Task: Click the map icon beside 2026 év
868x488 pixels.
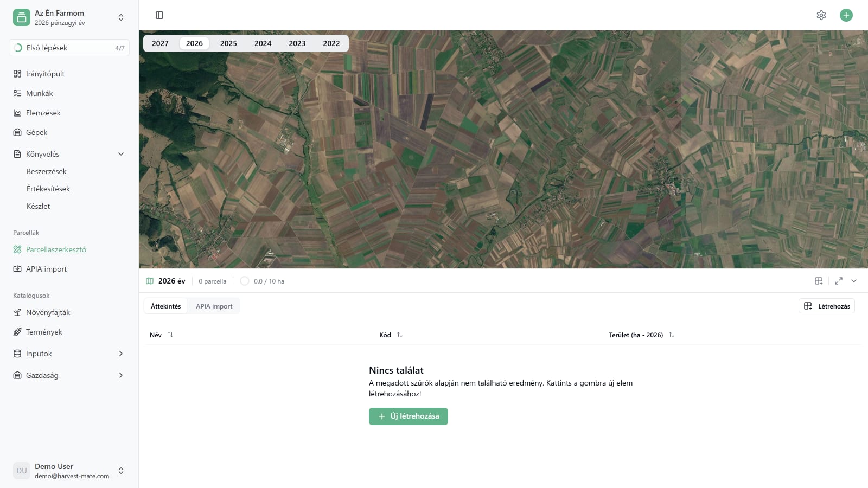Action: [150, 281]
